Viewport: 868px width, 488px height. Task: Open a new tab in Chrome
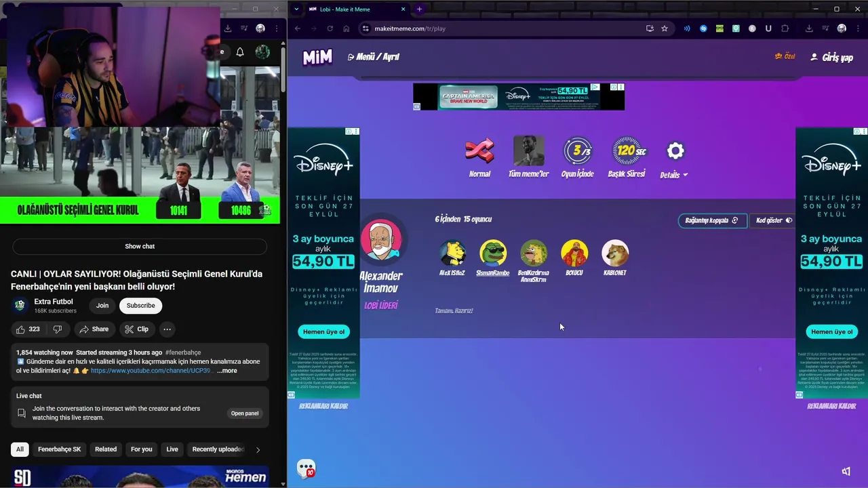[419, 9]
